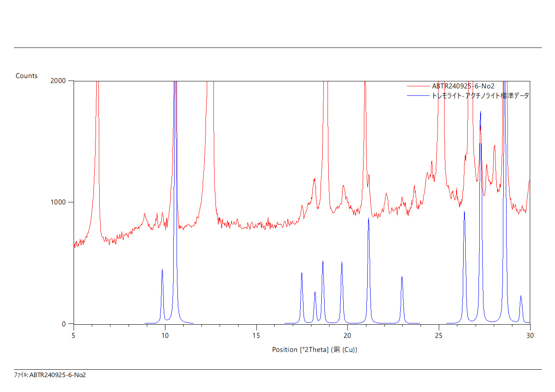Select legend entry トレモライト-アクチノライト標準データ
This screenshot has width=555, height=392.
coord(480,95)
